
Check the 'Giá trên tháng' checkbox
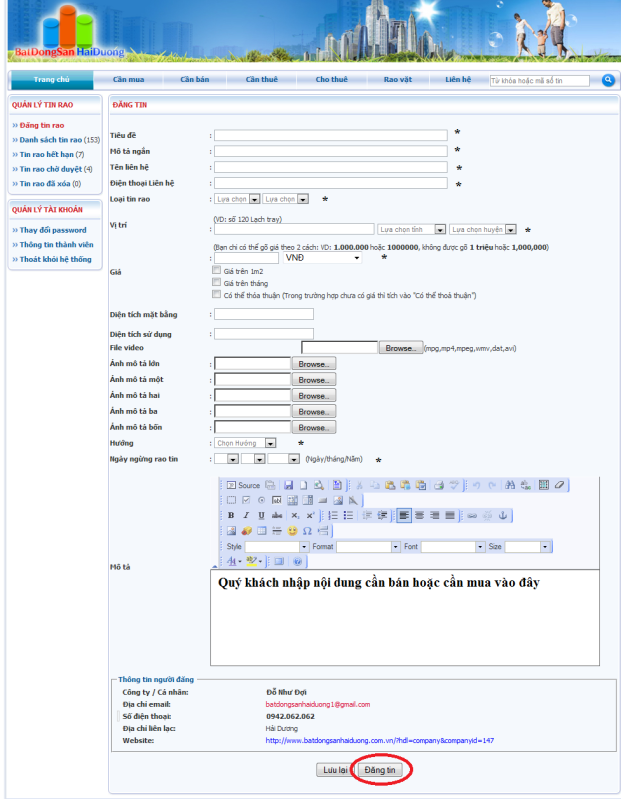point(217,282)
